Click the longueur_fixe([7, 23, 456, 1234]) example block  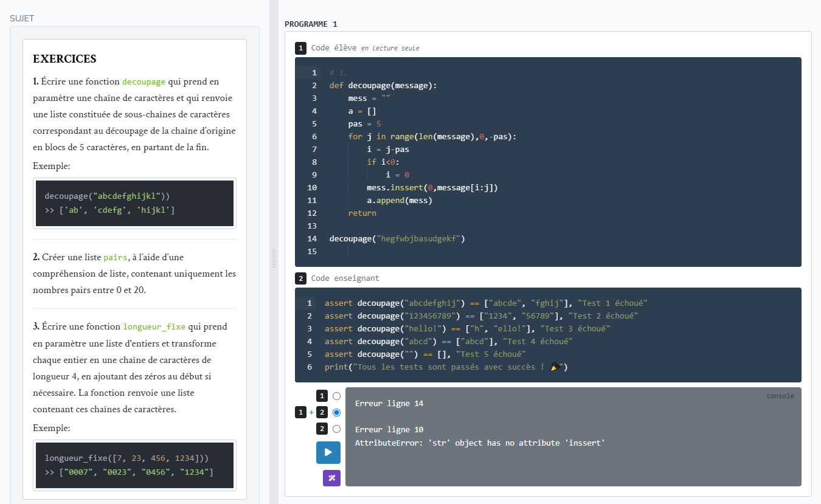click(134, 465)
